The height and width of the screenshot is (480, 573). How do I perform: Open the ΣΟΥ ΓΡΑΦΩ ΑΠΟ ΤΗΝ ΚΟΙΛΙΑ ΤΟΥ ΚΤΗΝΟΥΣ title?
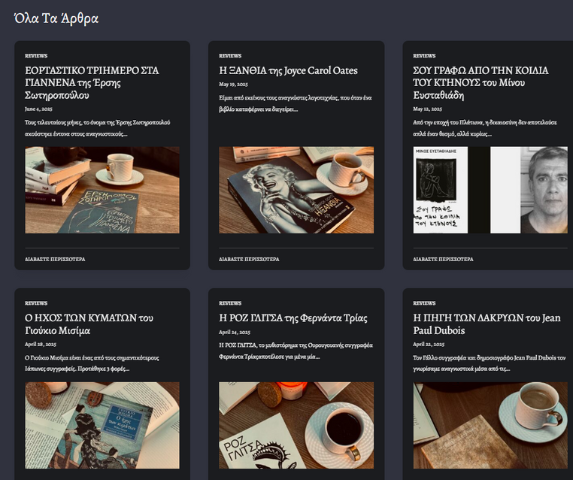[481, 83]
